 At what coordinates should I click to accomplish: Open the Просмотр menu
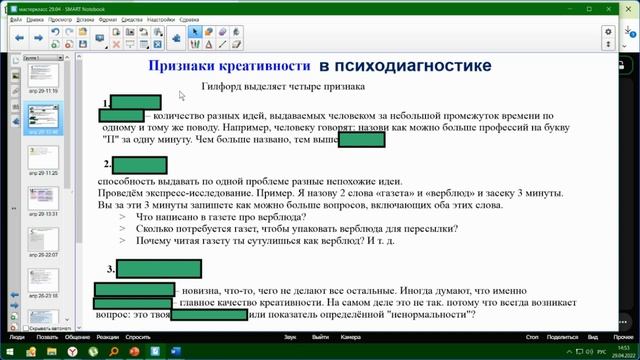click(60, 20)
